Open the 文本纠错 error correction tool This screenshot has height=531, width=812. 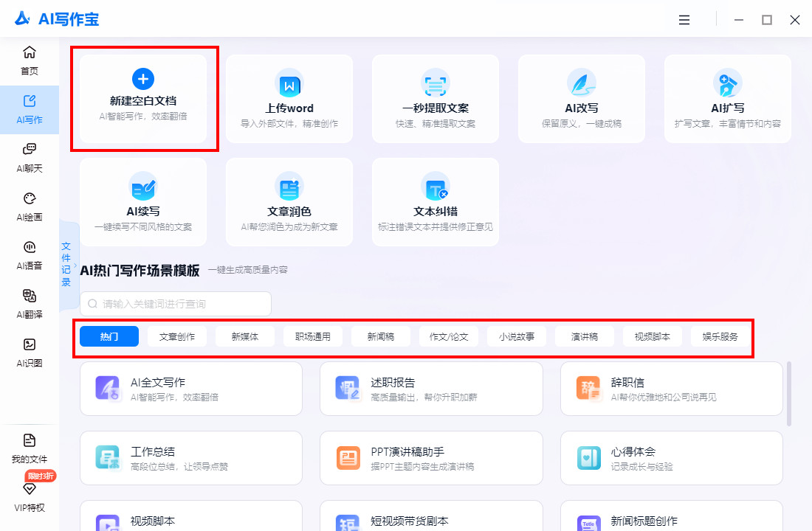(435, 202)
